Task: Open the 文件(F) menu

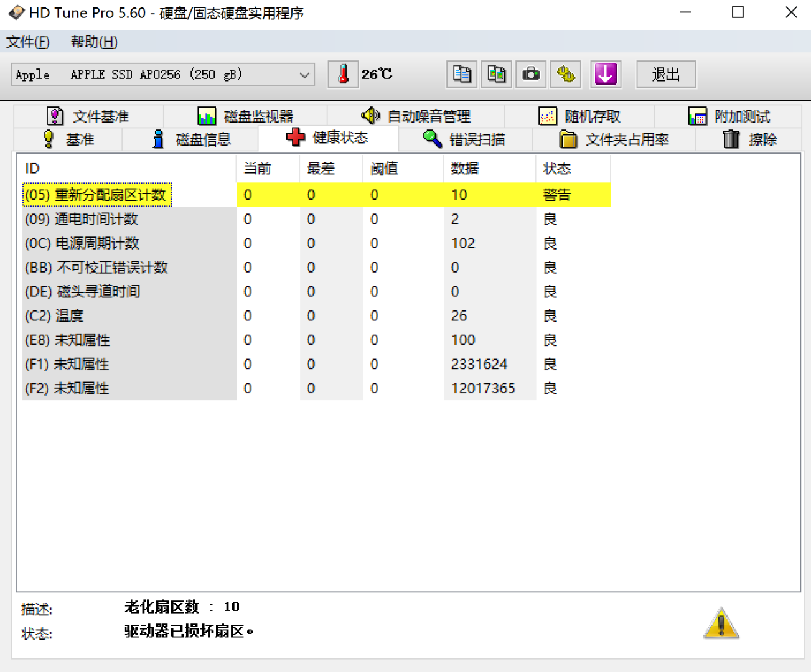Action: tap(28, 42)
